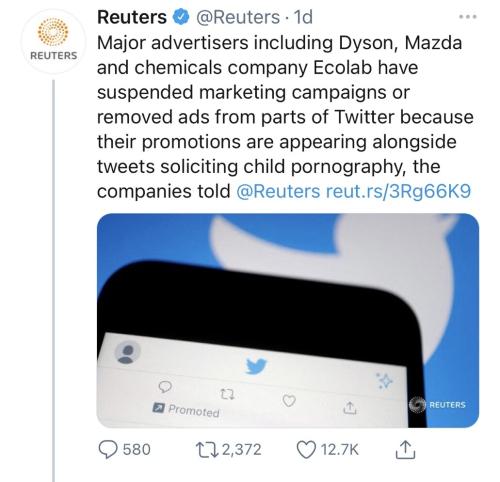This screenshot has height=482, width=500.
Task: Open the three-dot more options menu
Action: pos(468,16)
